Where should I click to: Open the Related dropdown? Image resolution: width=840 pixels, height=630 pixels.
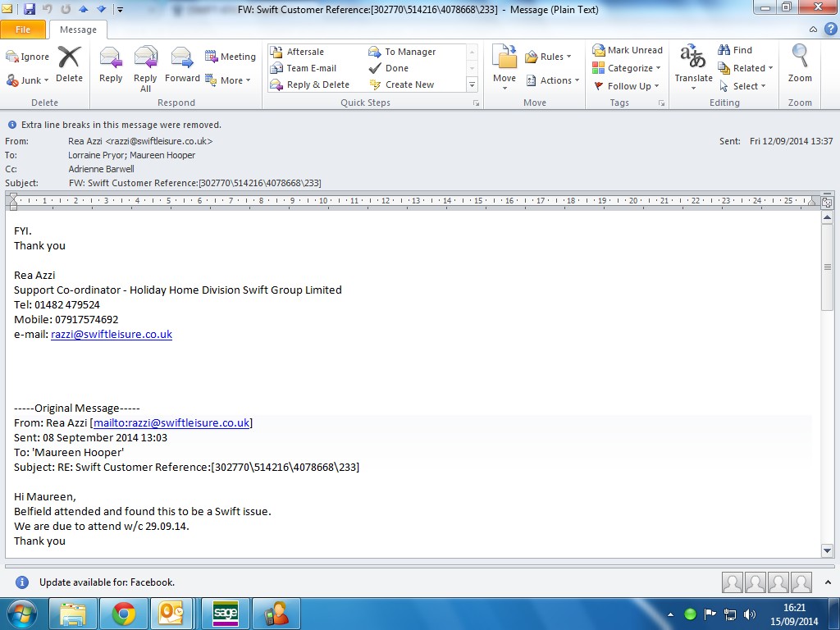(745, 68)
